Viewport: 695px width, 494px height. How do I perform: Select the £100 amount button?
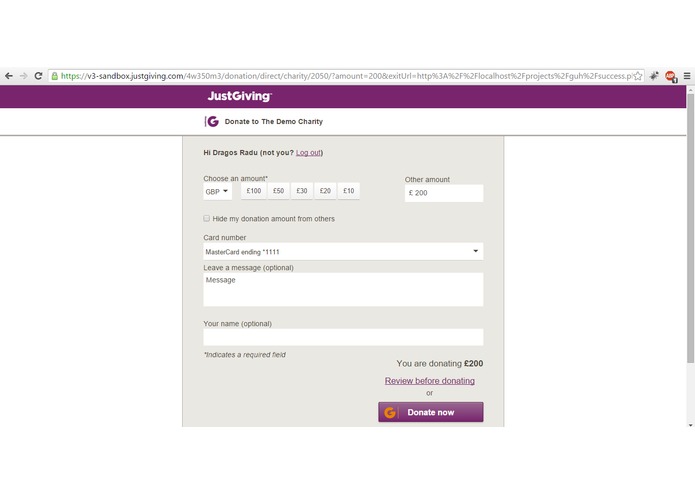254,191
